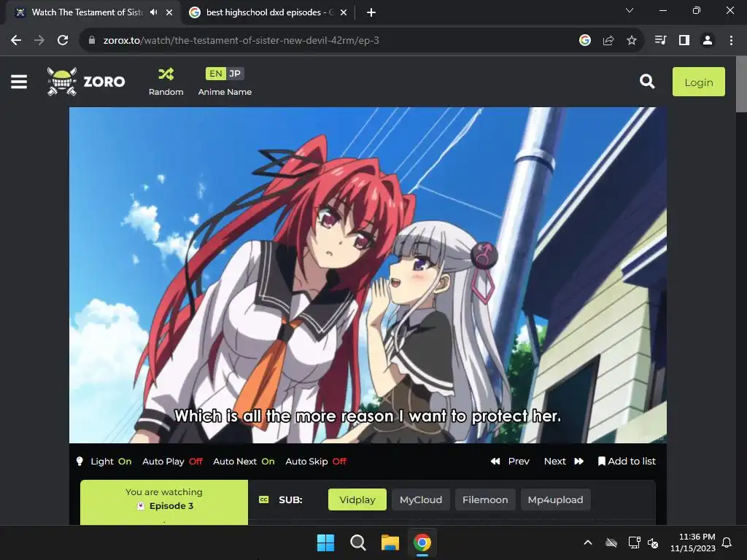Viewport: 747px width, 560px height.
Task: Go forward in browser history
Action: coord(39,41)
